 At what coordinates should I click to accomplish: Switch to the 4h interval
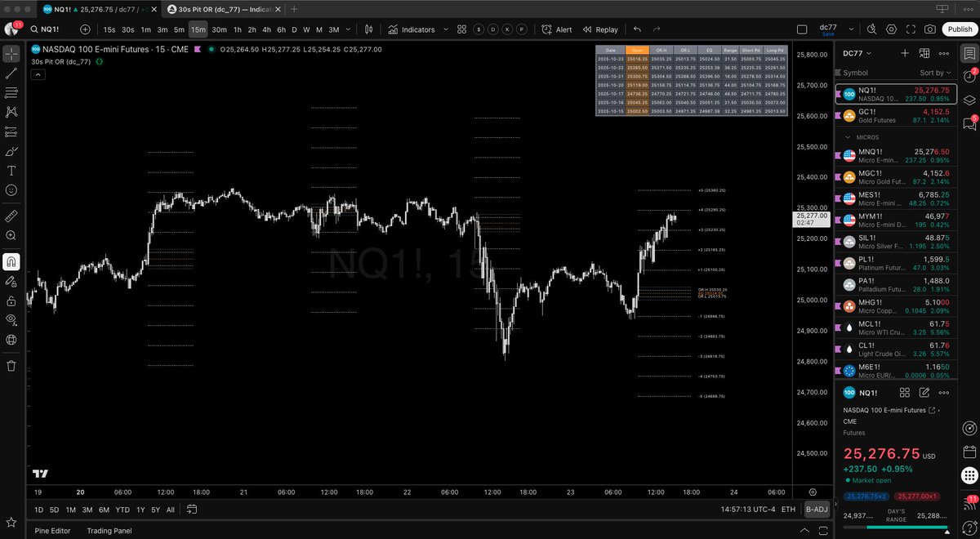266,29
